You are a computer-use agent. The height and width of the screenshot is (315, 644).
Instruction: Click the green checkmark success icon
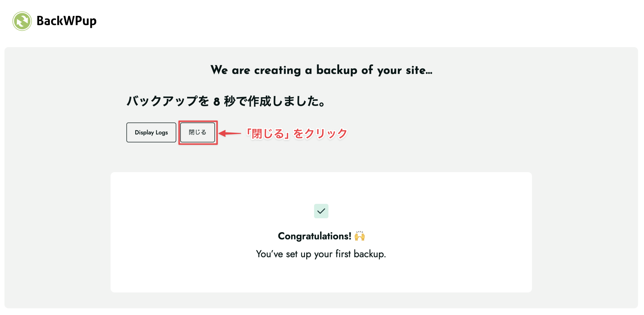(321, 211)
